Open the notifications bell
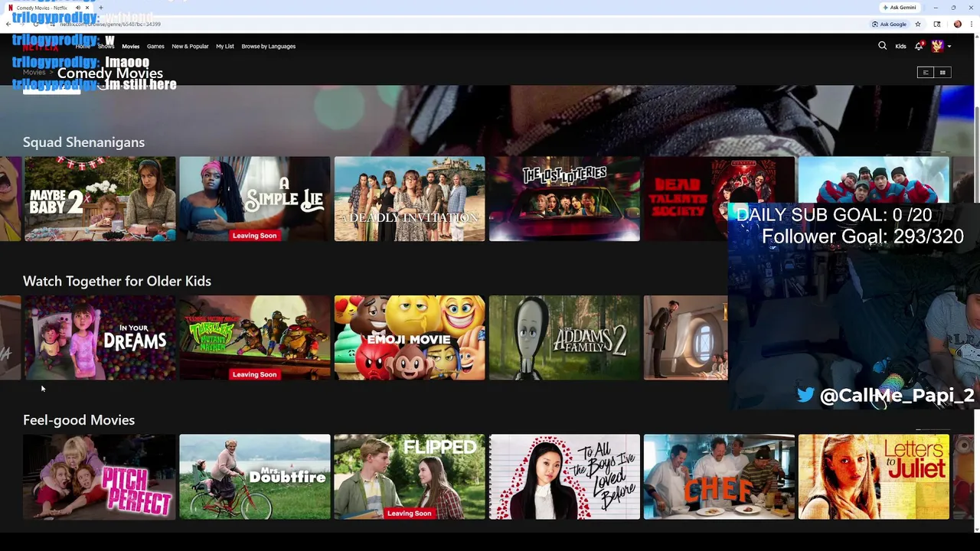Screen dimensions: 980x551 pyautogui.click(x=919, y=46)
